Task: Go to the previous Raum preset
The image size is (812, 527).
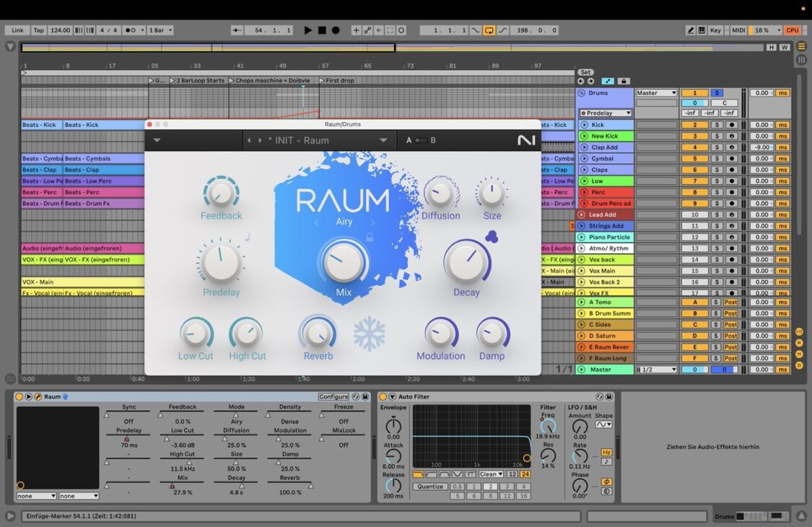Action: (x=249, y=141)
